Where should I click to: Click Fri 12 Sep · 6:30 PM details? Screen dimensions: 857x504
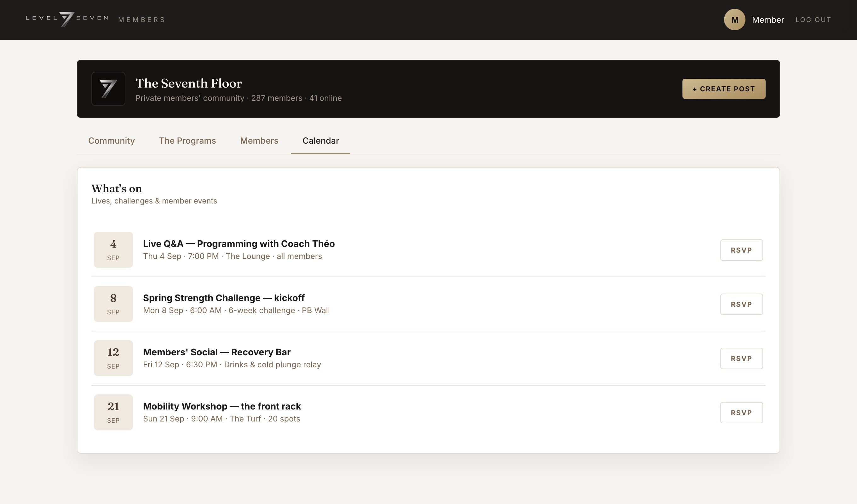pos(232,364)
